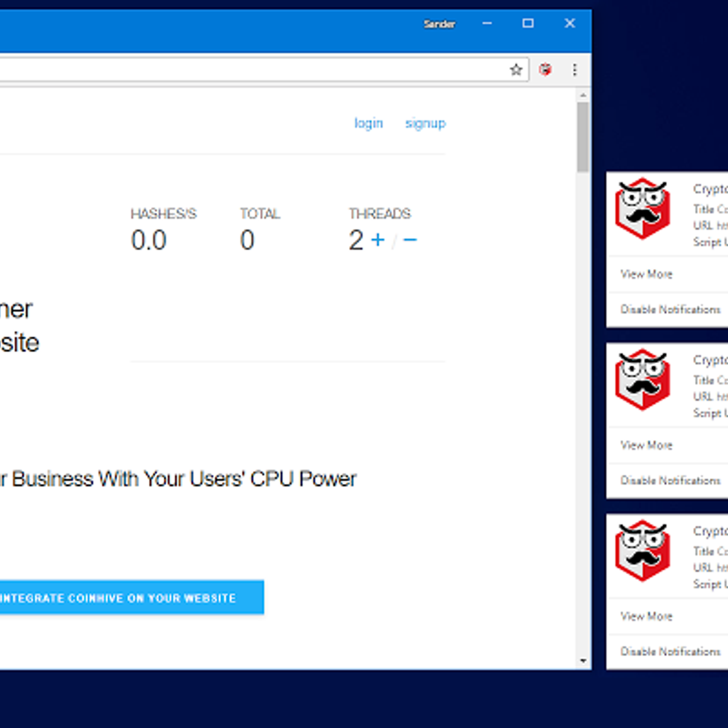Screen dimensions: 728x728
Task: Select Disable Notifications on the bottom notification
Action: (670, 652)
